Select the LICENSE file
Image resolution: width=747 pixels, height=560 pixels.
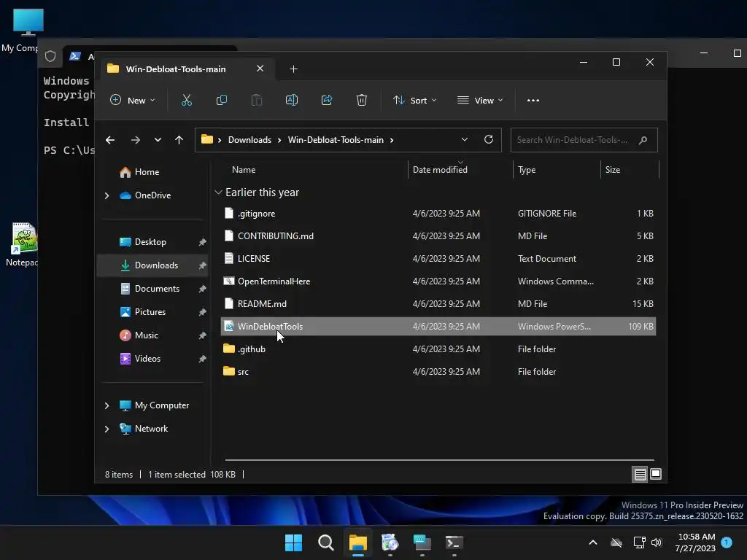click(438, 259)
